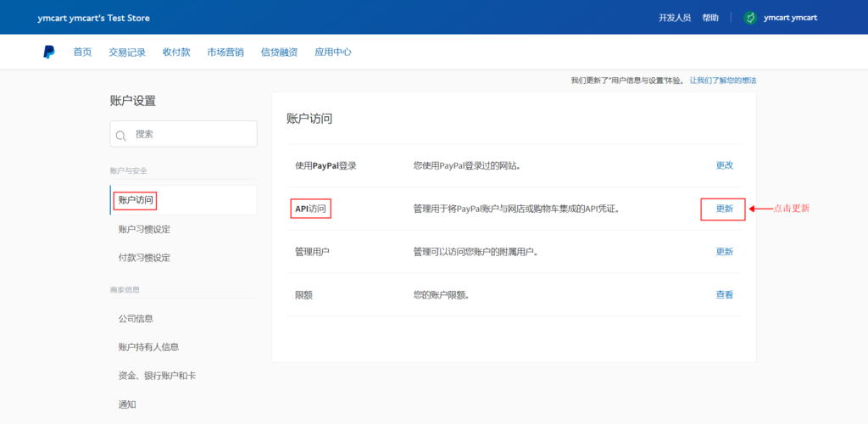Open 公司信息 in the sidebar
The height and width of the screenshot is (424, 868).
pyautogui.click(x=136, y=319)
